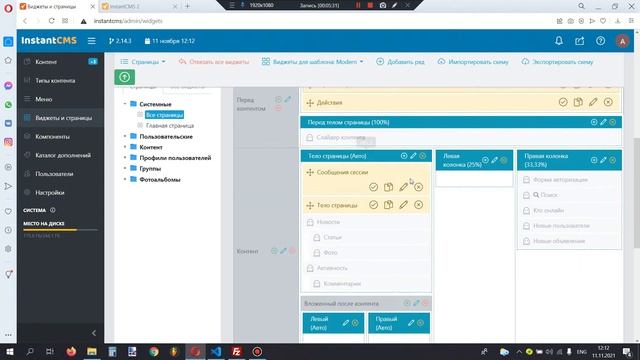Edit the Левый (Авто) nested column
The width and height of the screenshot is (640, 360).
point(346,323)
